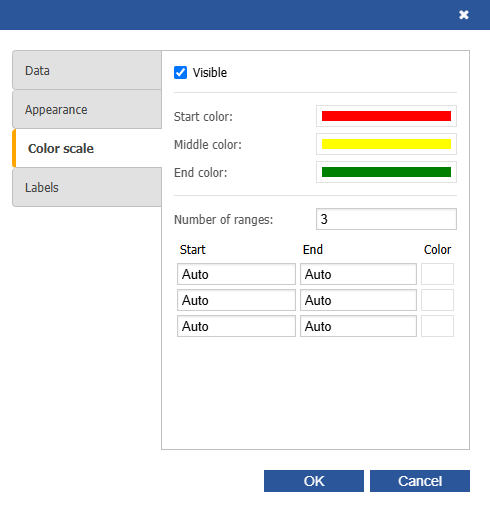Screen dimensions: 490x512
Task: Dismiss with the Cancel button
Action: [420, 481]
